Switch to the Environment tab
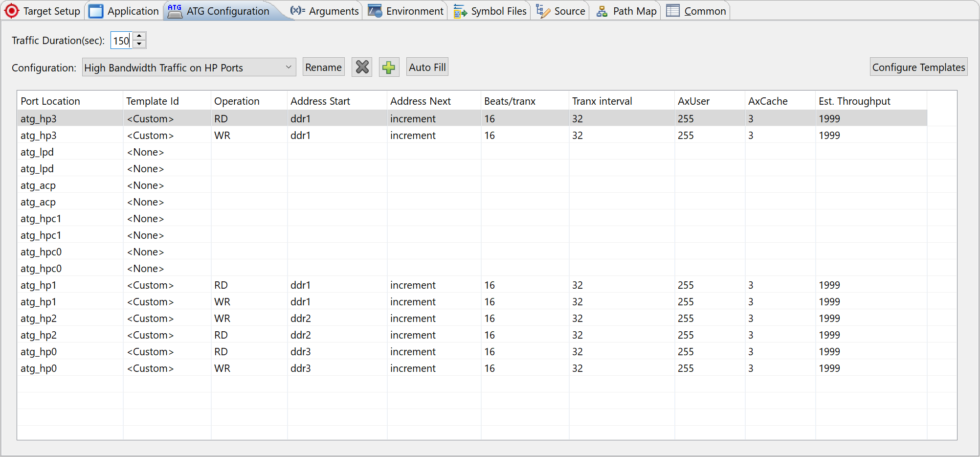980x457 pixels. pyautogui.click(x=406, y=11)
